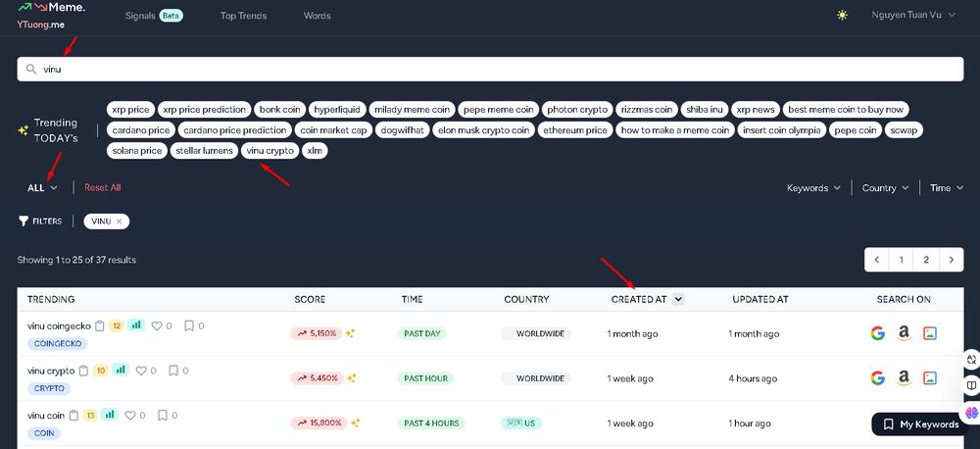Open the Signals Beta tab
This screenshot has height=449, width=980.
tap(154, 16)
